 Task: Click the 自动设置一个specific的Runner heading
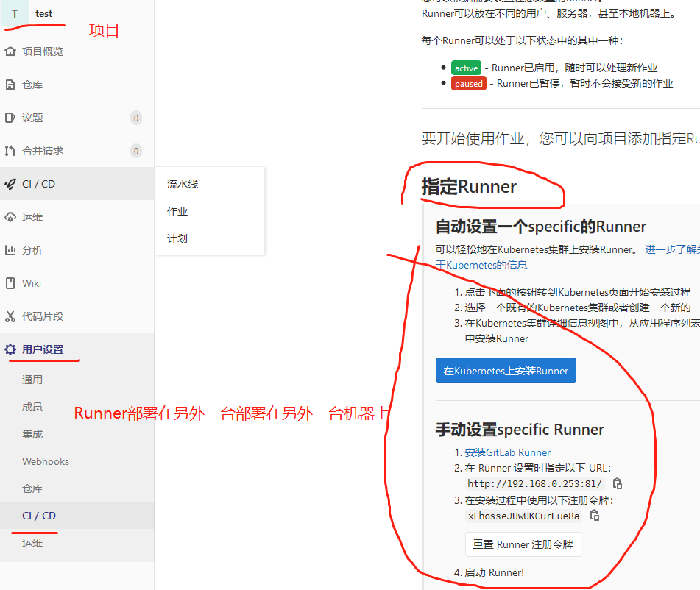pyautogui.click(x=540, y=227)
